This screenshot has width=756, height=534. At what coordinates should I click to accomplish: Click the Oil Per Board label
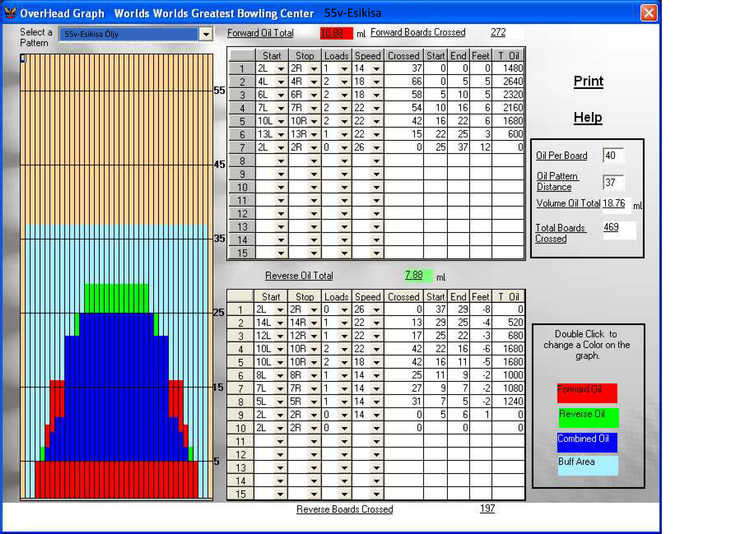point(561,156)
